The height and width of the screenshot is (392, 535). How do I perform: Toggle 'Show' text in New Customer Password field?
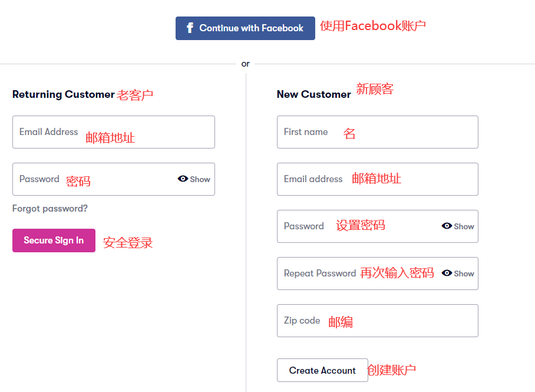tap(464, 226)
